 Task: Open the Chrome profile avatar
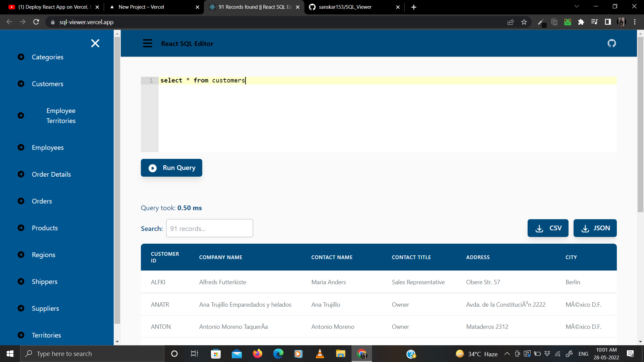tap(622, 22)
